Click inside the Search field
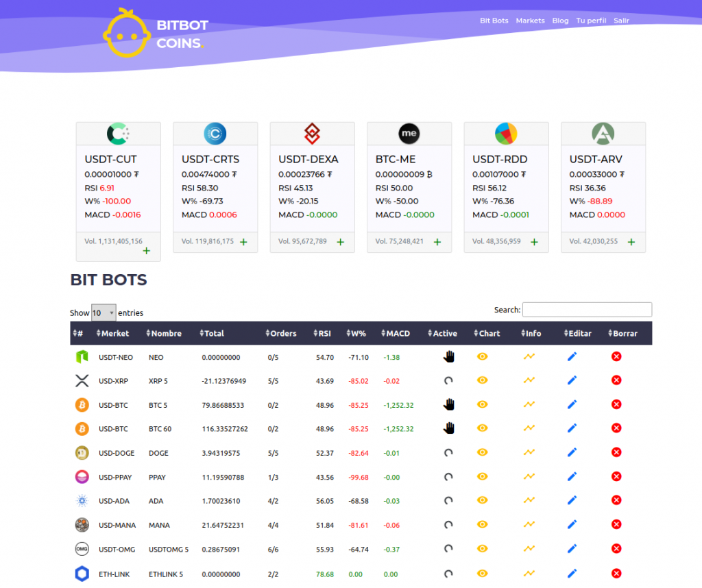702x588 pixels. [x=587, y=309]
